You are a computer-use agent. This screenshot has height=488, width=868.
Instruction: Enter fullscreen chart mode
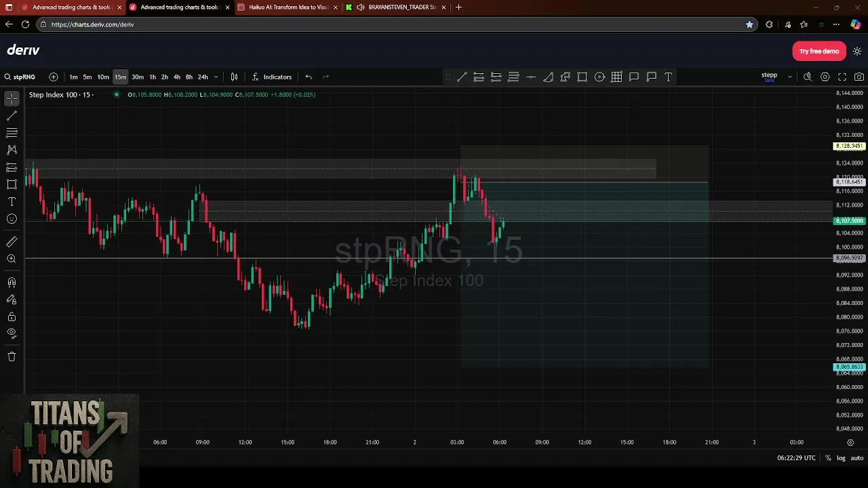pyautogui.click(x=842, y=77)
